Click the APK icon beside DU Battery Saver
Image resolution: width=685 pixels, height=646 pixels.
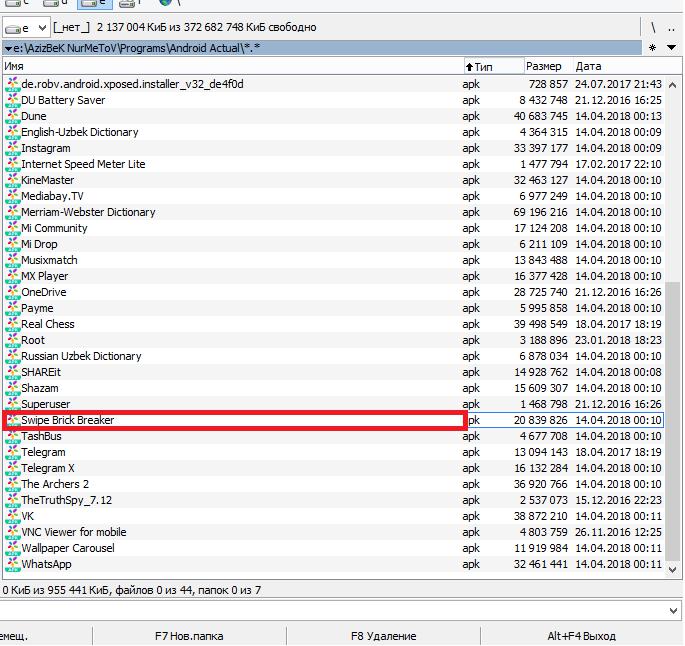[x=13, y=100]
